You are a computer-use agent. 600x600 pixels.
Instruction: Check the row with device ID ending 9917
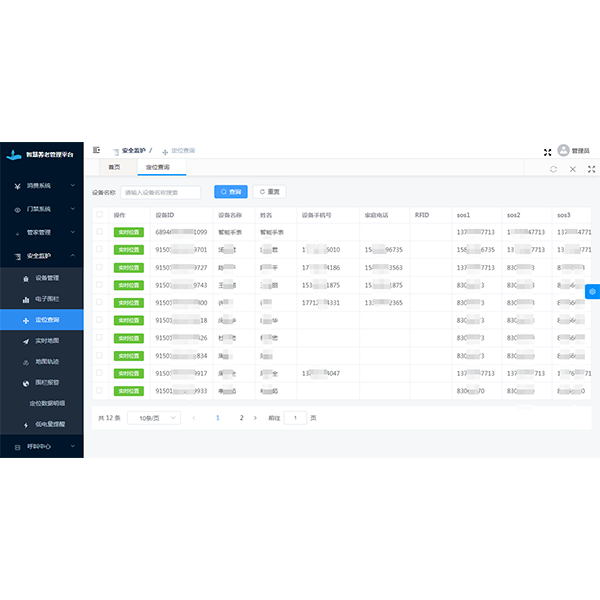click(x=99, y=373)
